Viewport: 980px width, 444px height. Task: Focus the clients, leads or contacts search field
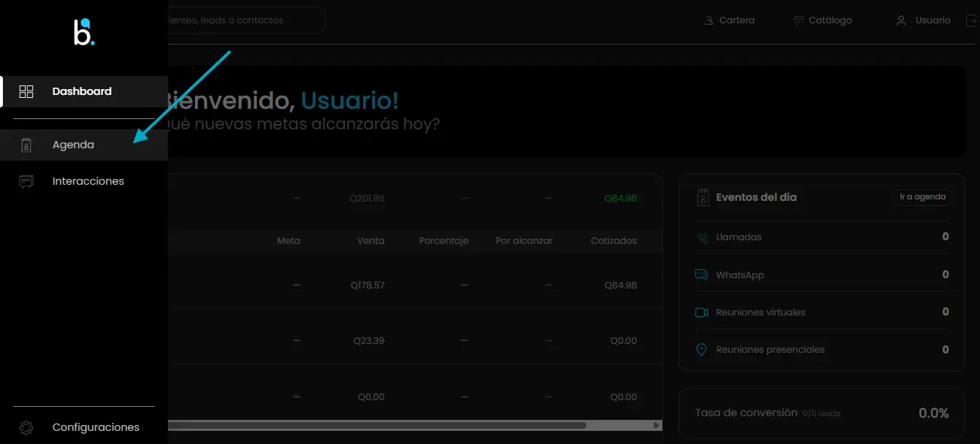point(247,20)
